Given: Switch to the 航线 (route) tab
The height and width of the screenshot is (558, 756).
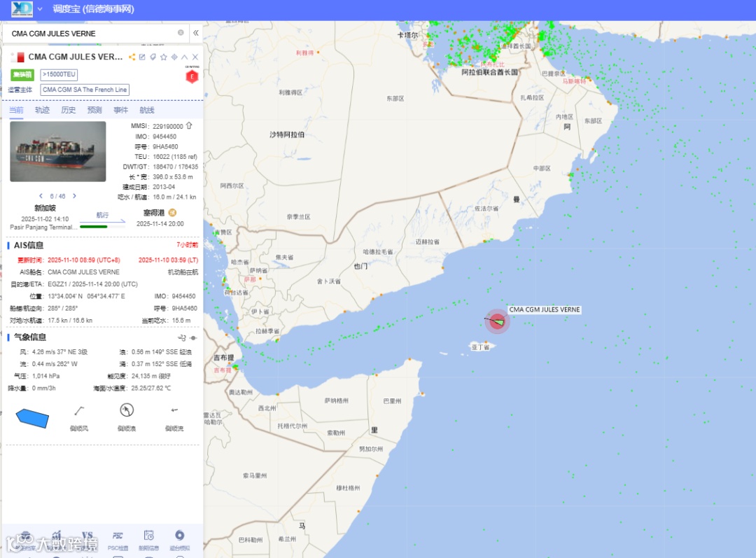Looking at the screenshot, I should pyautogui.click(x=146, y=110).
